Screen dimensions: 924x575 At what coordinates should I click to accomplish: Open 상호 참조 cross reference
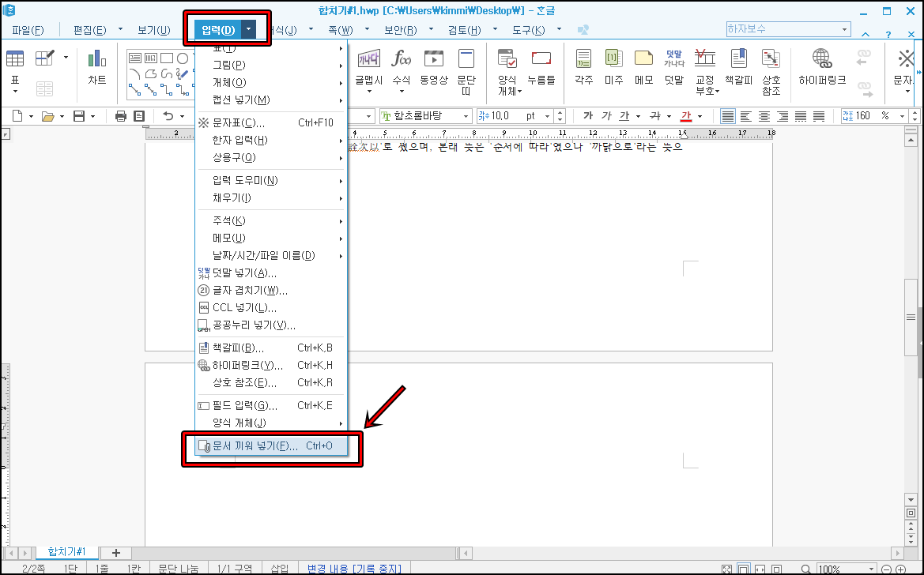click(771, 72)
